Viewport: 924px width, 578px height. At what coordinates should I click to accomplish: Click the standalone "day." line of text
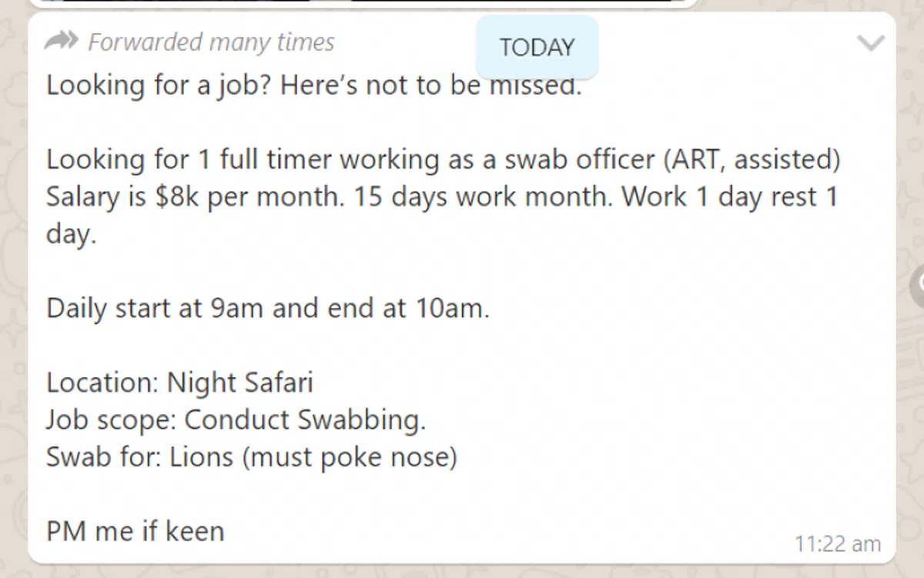(71, 234)
